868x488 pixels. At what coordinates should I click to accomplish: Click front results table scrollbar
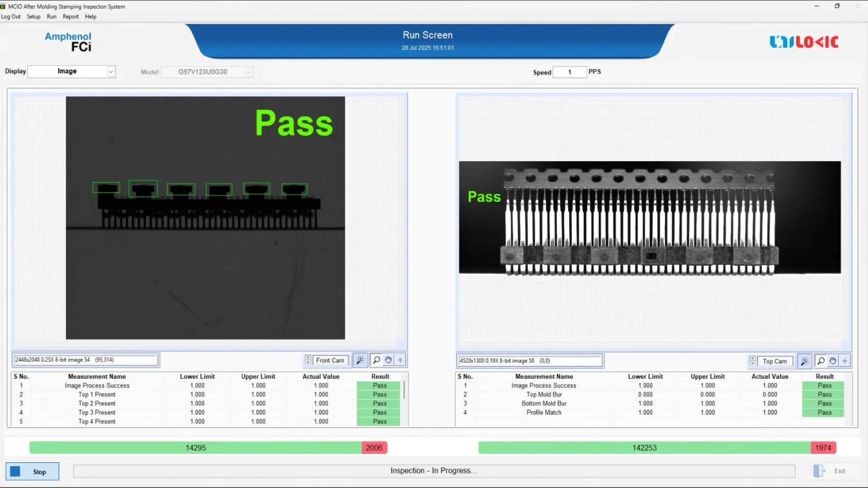coord(404,390)
